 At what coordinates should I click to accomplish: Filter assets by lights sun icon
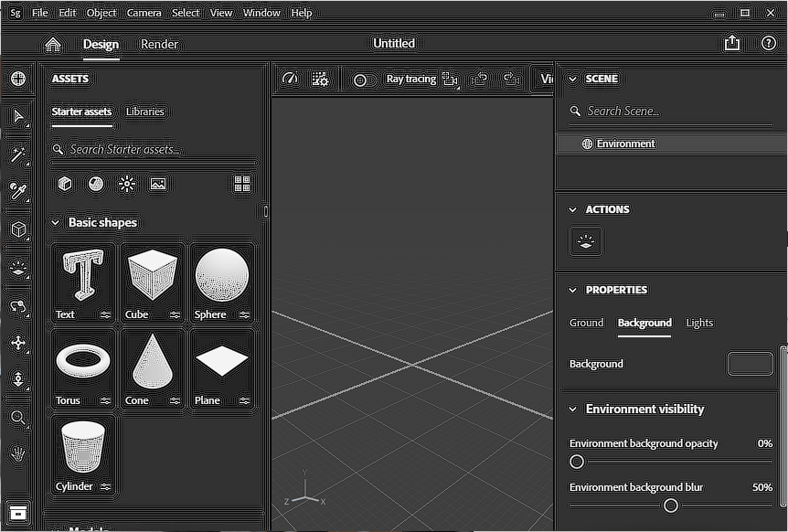127,184
